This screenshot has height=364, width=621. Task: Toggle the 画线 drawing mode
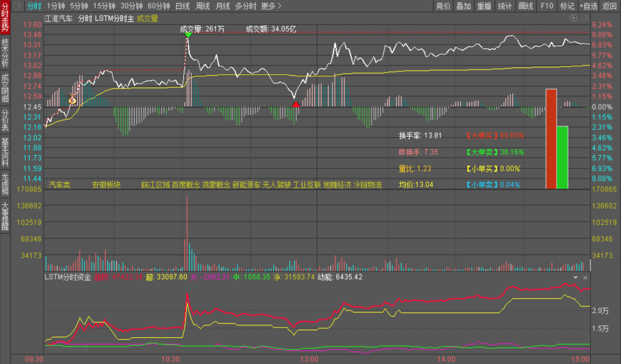pyautogui.click(x=525, y=6)
